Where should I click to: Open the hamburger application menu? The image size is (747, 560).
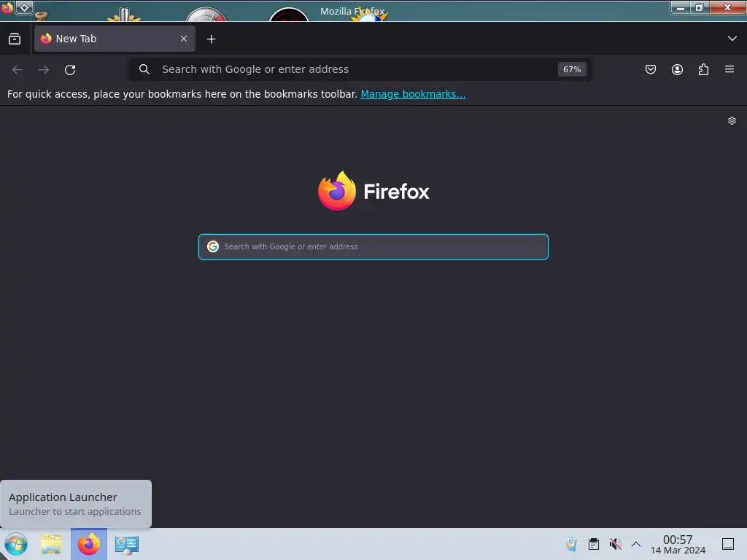pos(729,69)
